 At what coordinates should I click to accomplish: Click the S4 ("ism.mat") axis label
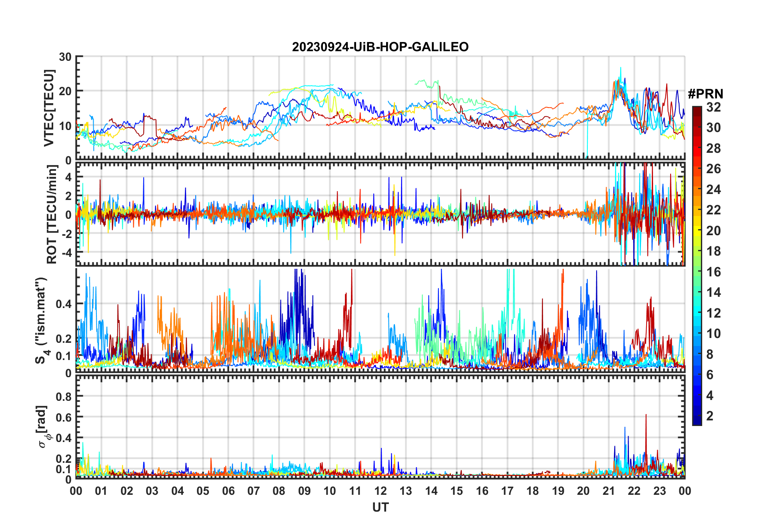tap(41, 320)
